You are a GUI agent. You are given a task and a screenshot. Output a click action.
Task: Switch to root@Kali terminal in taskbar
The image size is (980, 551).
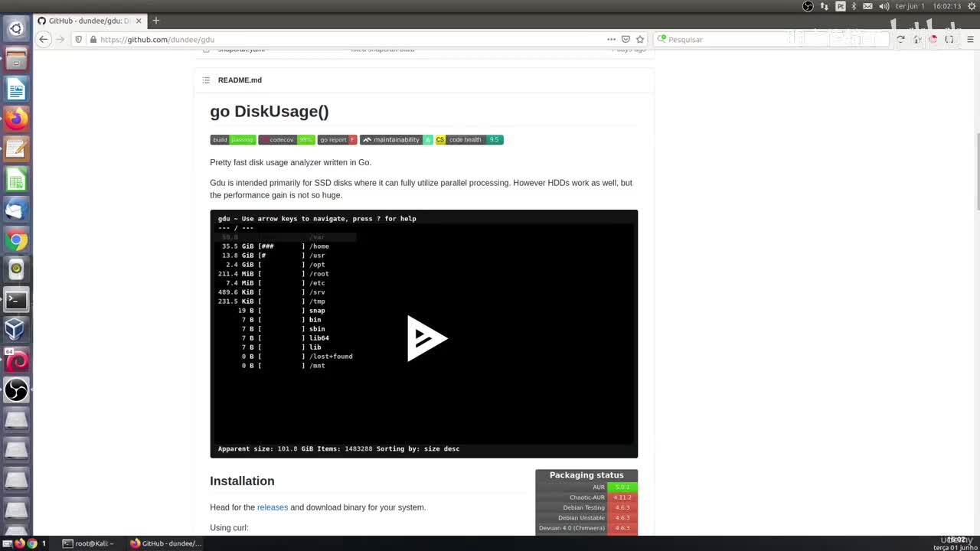point(88,543)
